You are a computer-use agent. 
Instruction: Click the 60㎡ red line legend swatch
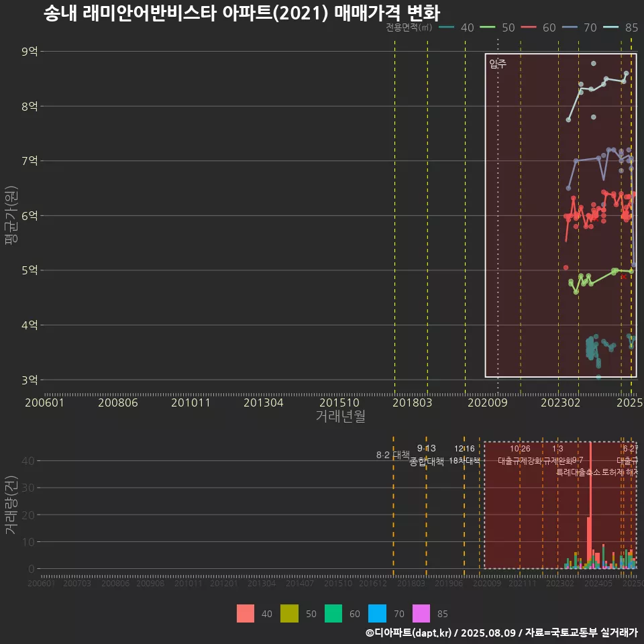pos(529,28)
